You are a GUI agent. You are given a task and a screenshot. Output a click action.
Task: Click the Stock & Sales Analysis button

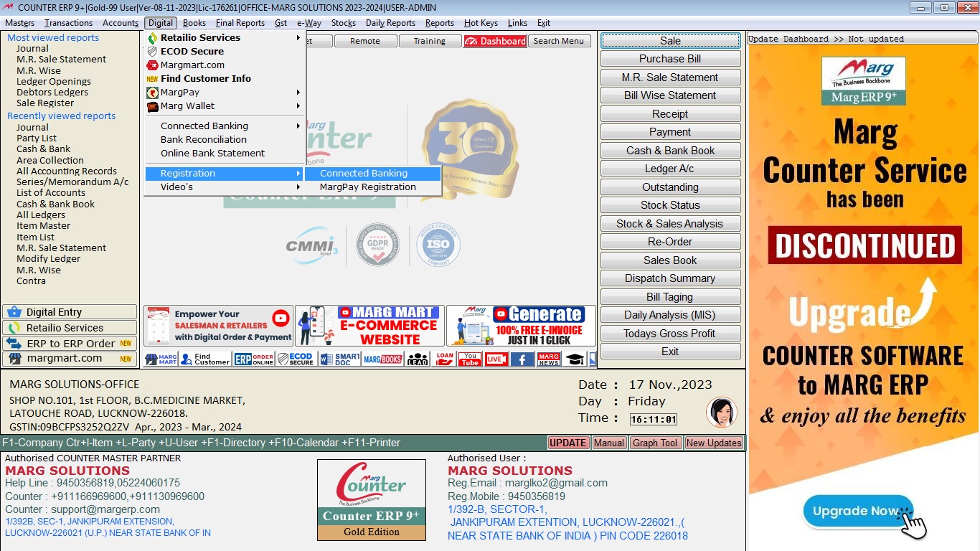pos(670,224)
